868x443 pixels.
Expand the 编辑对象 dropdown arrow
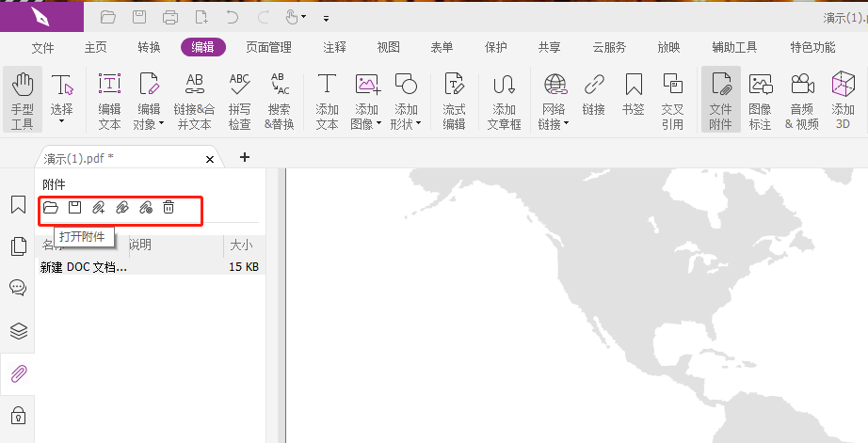coord(161,124)
